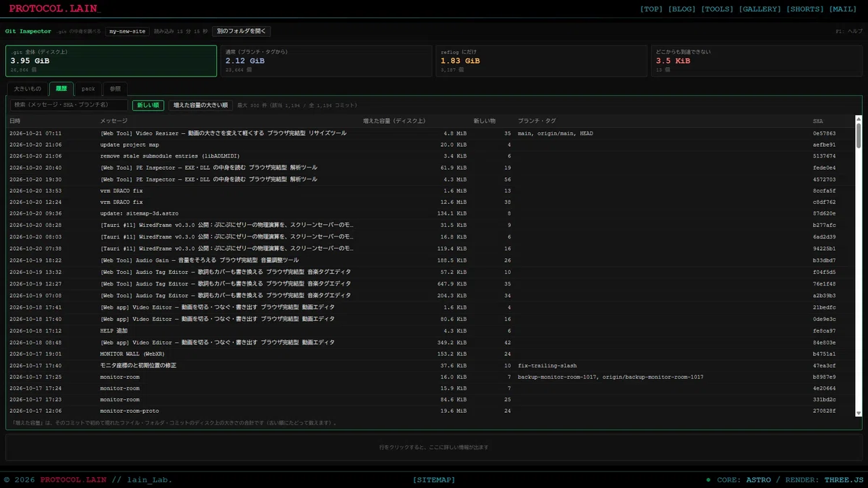Click the backup-monitor-room-1017 branch cell

click(610, 377)
